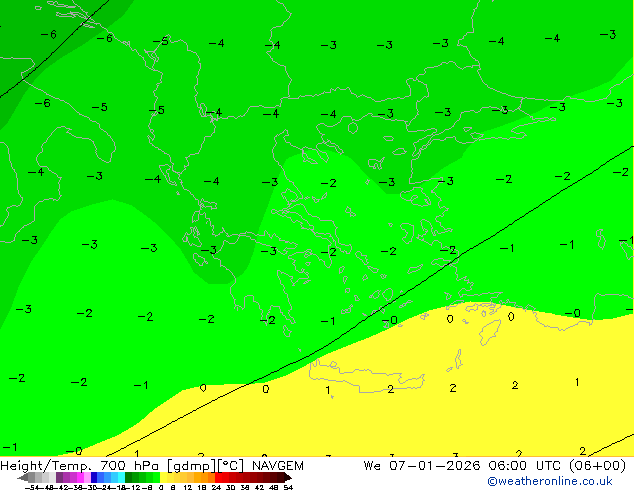Image resolution: width=634 pixels, height=490 pixels.
Task: Select the dark blue swatch in the legend
Action: (x=94, y=478)
